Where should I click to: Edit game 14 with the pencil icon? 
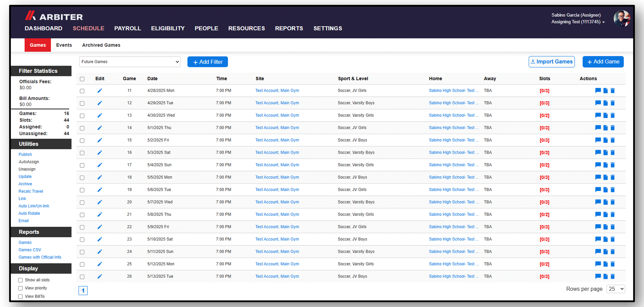[100, 128]
